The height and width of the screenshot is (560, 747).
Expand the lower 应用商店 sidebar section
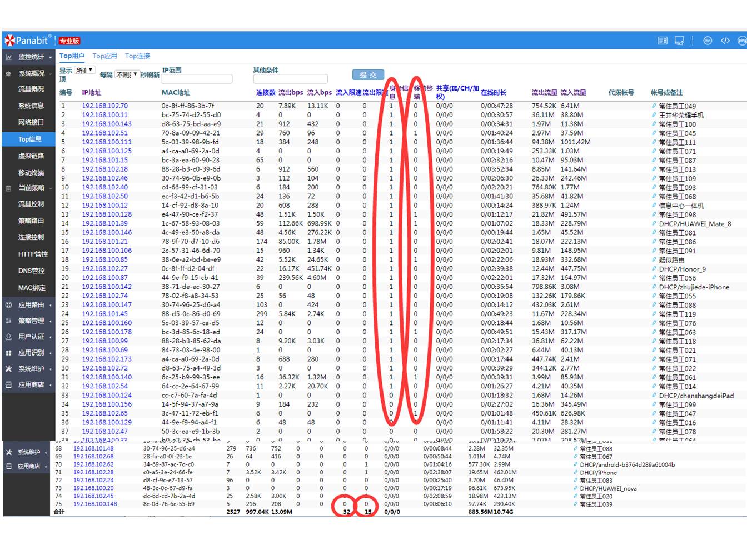(x=46, y=467)
